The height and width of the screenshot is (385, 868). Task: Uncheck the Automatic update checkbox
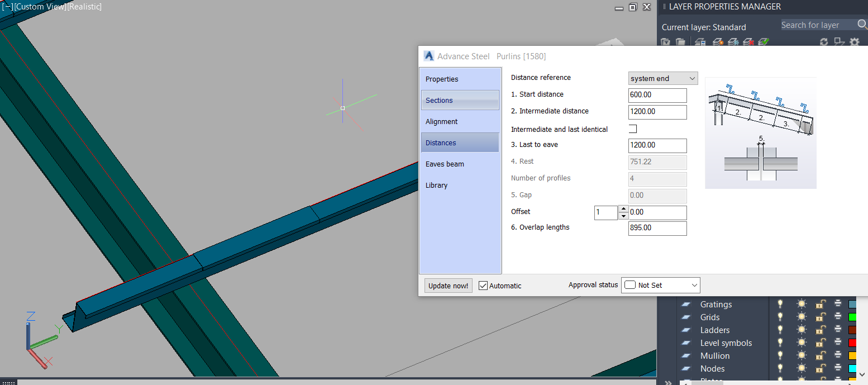coord(483,286)
